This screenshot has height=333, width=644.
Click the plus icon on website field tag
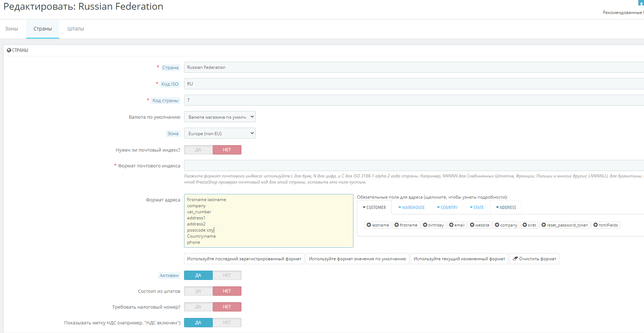pos(472,225)
